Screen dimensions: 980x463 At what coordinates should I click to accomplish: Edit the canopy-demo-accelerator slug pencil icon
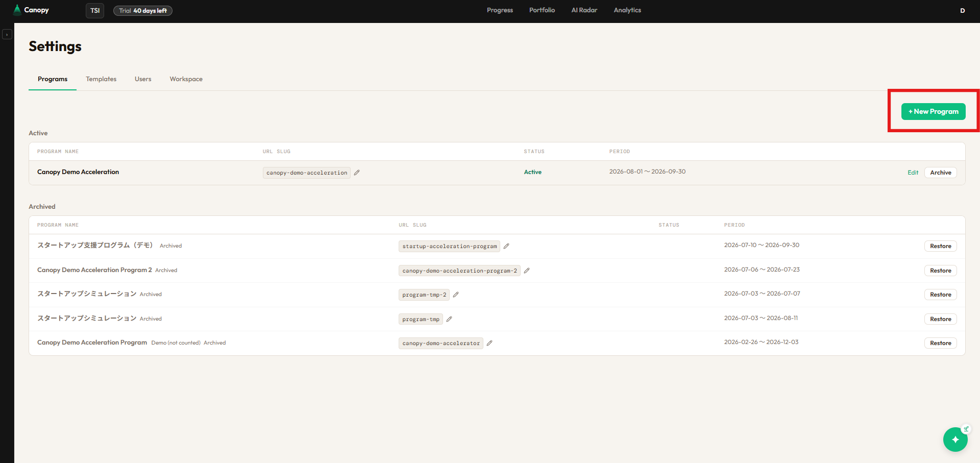(x=489, y=343)
